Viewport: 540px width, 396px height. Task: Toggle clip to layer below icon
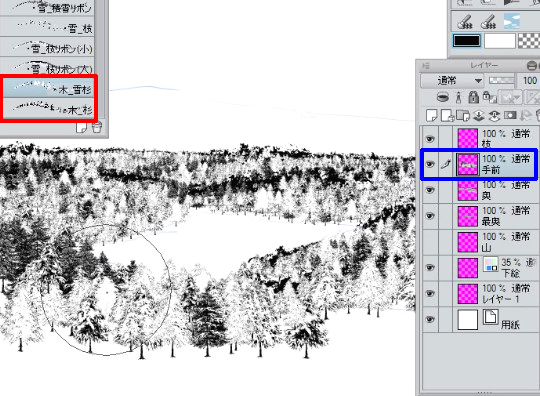click(x=443, y=97)
